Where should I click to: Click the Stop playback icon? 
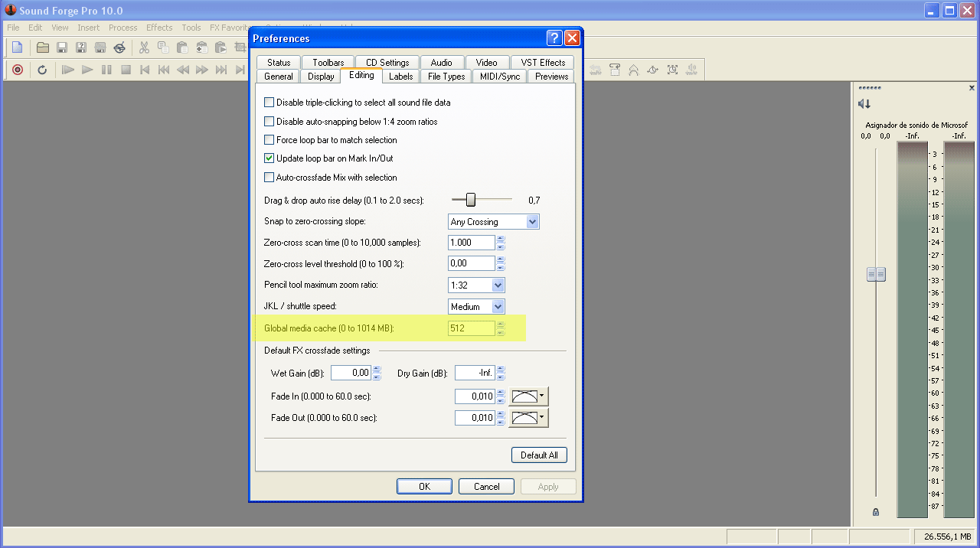pyautogui.click(x=126, y=70)
